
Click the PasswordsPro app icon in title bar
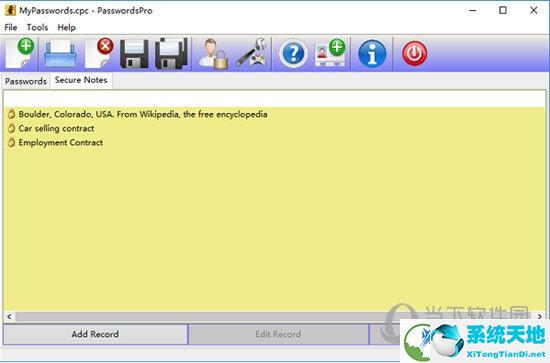click(x=10, y=11)
